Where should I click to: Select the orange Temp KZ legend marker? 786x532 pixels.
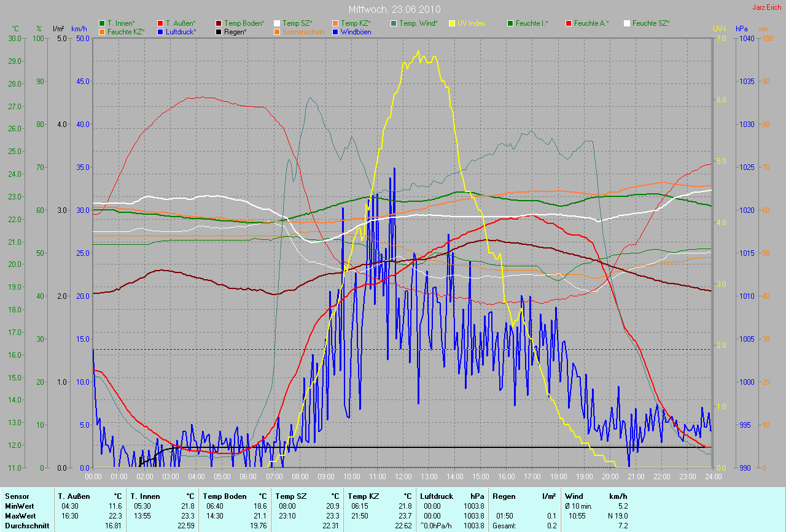click(x=335, y=23)
